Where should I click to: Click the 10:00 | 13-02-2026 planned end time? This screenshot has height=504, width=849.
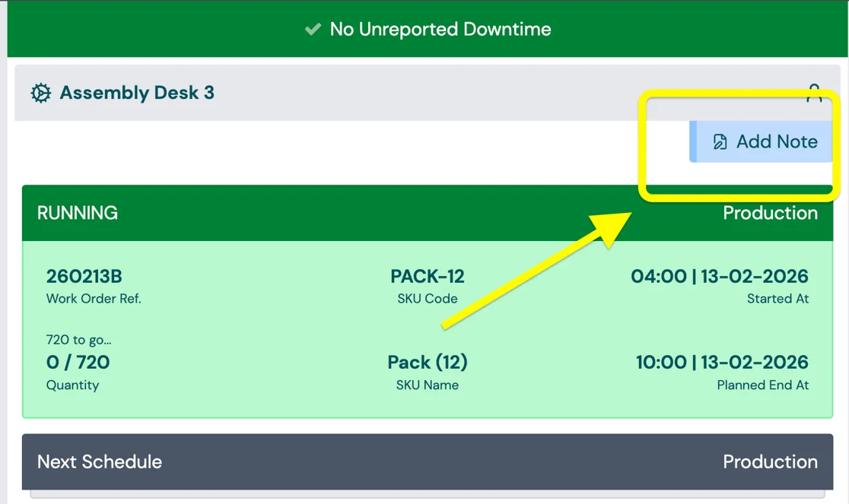click(722, 363)
